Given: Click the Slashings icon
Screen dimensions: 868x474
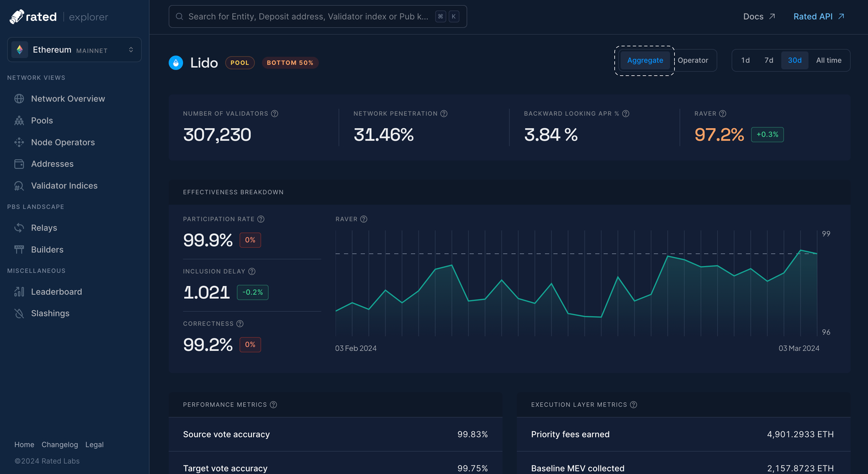Looking at the screenshot, I should 19,314.
